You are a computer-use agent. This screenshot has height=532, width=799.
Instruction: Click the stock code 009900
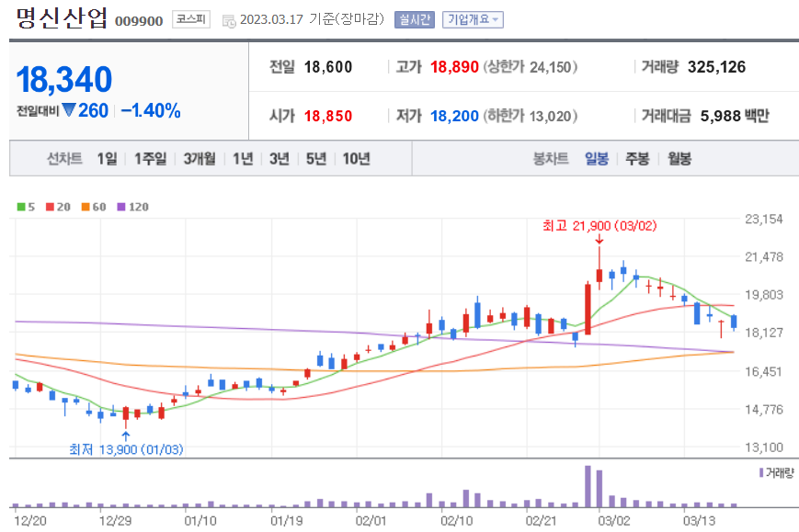(x=139, y=21)
